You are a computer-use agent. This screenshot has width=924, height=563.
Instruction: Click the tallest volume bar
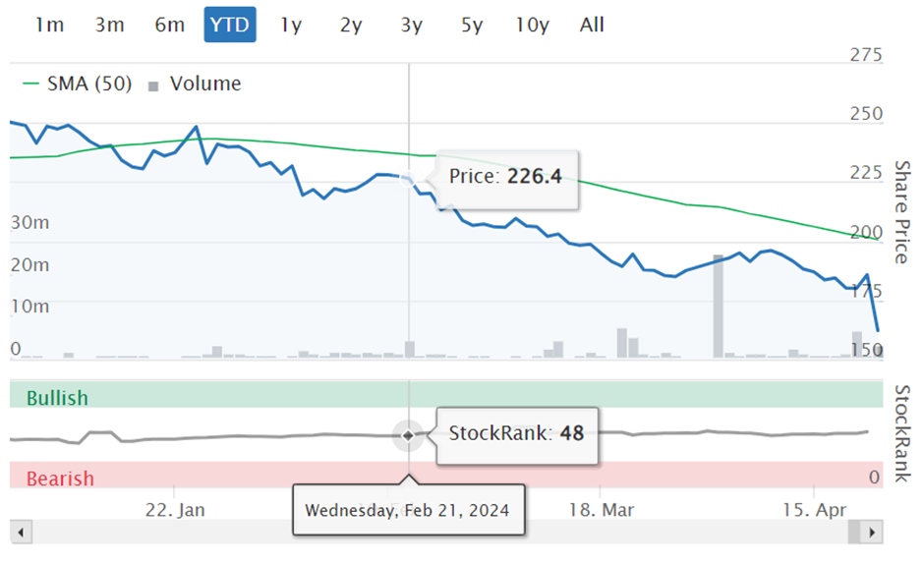point(718,307)
